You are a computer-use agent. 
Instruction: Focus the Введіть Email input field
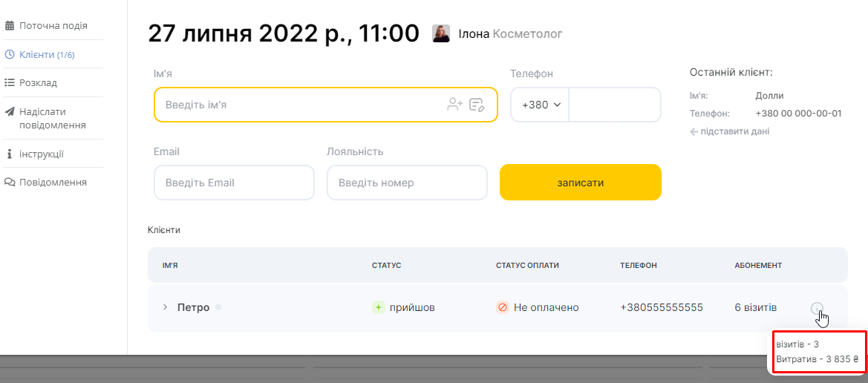click(234, 183)
